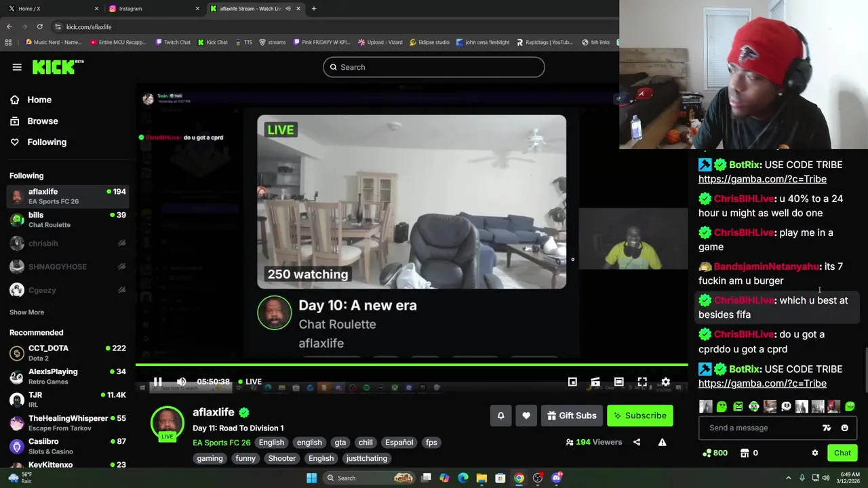Subscribe to aflaxlife
Screen dimensions: 868x488
coord(640,415)
